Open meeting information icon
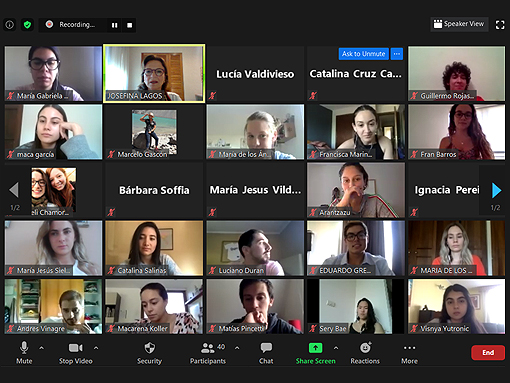The image size is (510, 383). pos(10,25)
